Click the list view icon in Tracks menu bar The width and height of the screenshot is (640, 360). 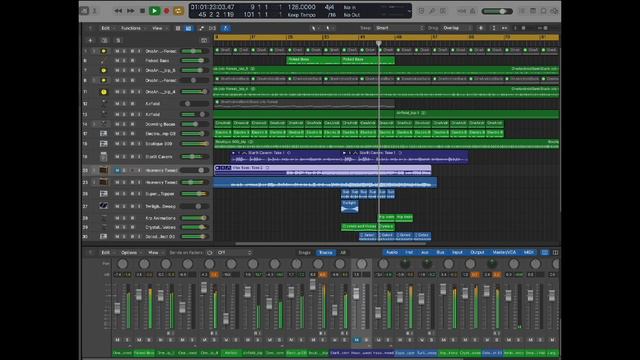click(178, 28)
